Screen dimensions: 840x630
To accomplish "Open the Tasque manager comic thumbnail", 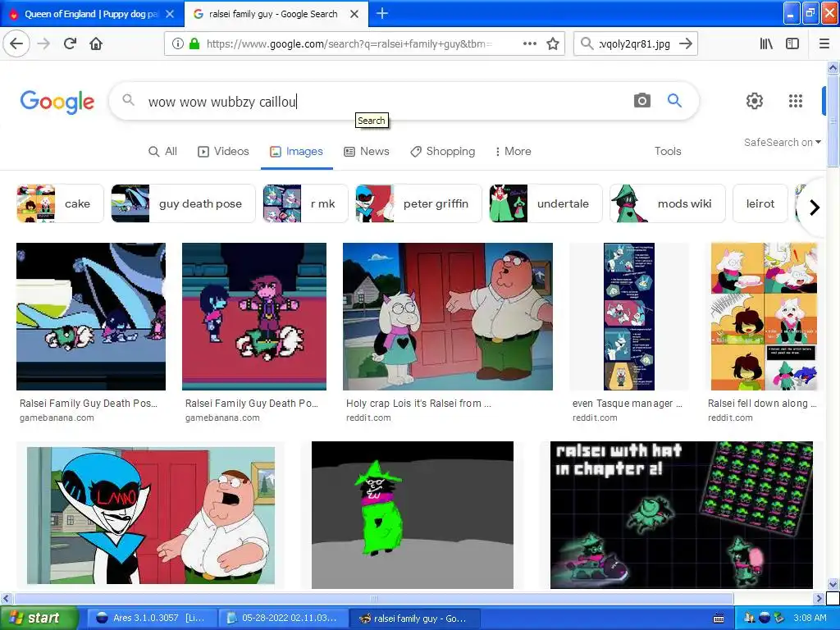I will click(629, 316).
